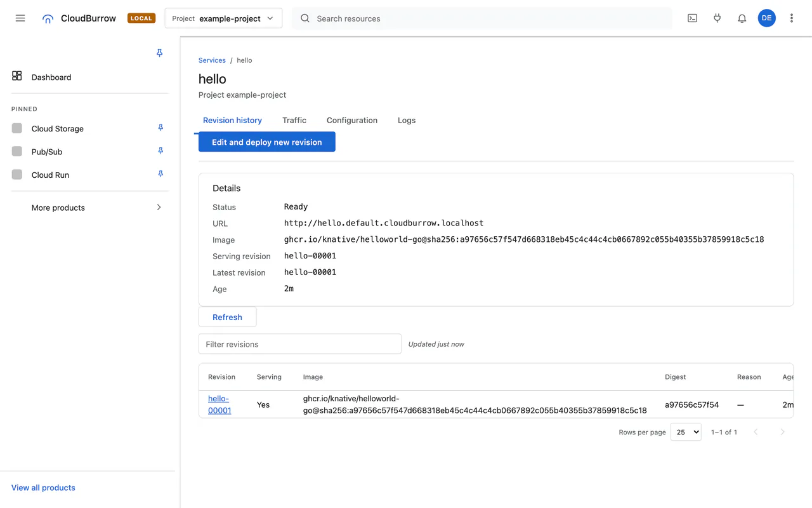Click the Image sha256 value in Details

tap(524, 239)
